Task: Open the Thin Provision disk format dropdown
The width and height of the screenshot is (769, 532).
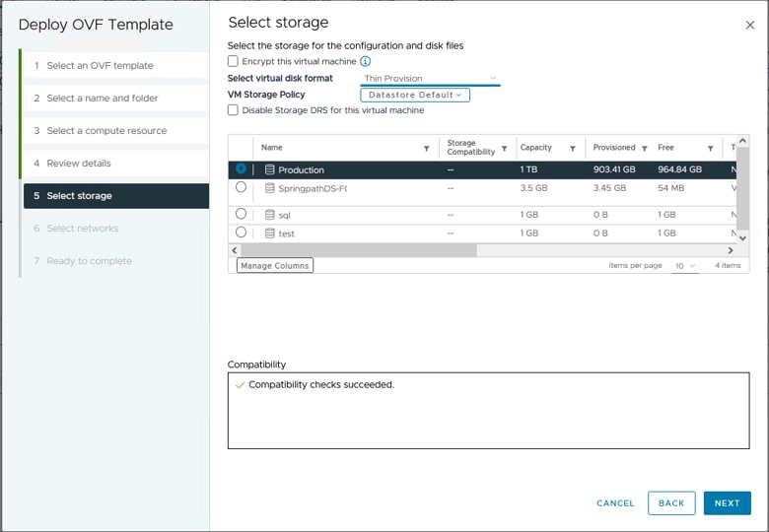Action: pos(430,79)
